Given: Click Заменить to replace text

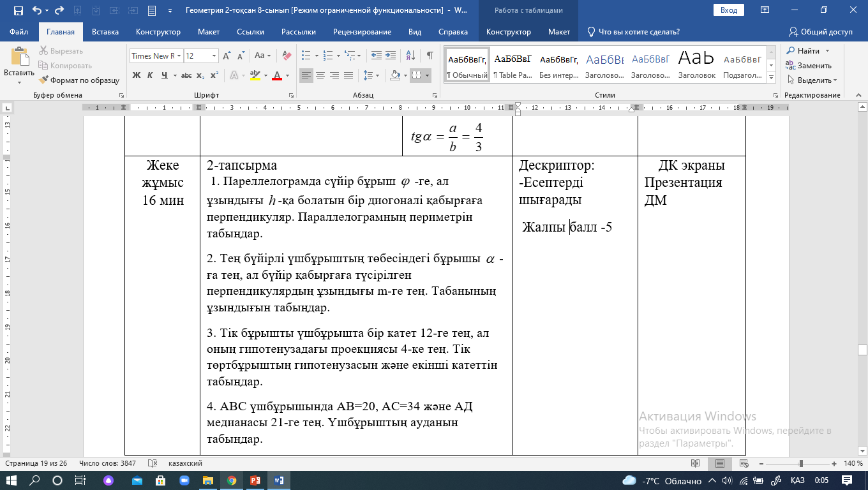Looking at the screenshot, I should [809, 65].
